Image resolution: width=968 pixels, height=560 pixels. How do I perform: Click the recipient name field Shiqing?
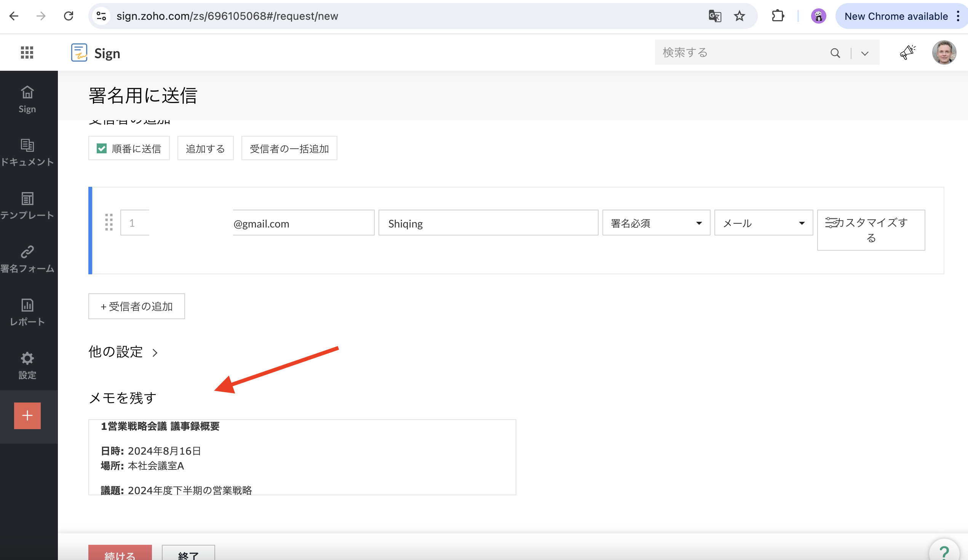[488, 223]
